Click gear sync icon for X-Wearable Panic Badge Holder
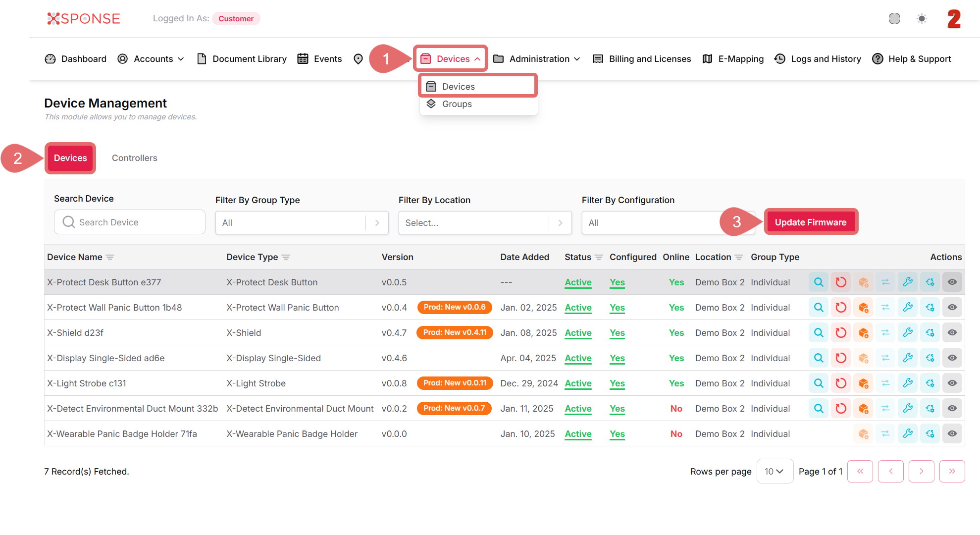Image resolution: width=980 pixels, height=535 pixels. [x=930, y=434]
